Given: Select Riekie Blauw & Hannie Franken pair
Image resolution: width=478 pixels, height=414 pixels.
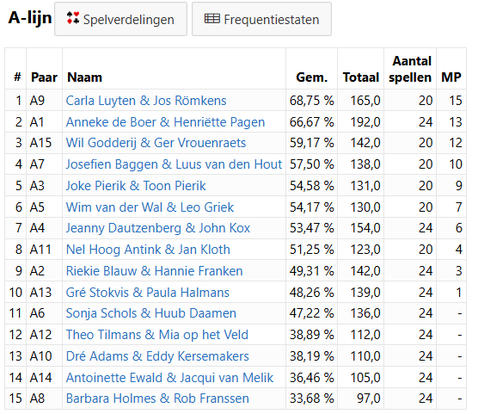Looking at the screenshot, I should [x=154, y=271].
